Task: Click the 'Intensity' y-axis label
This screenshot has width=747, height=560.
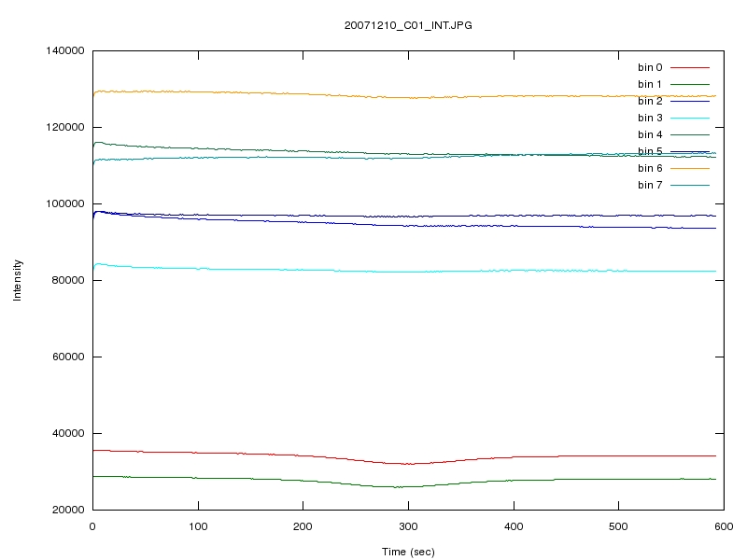Action: 17,280
